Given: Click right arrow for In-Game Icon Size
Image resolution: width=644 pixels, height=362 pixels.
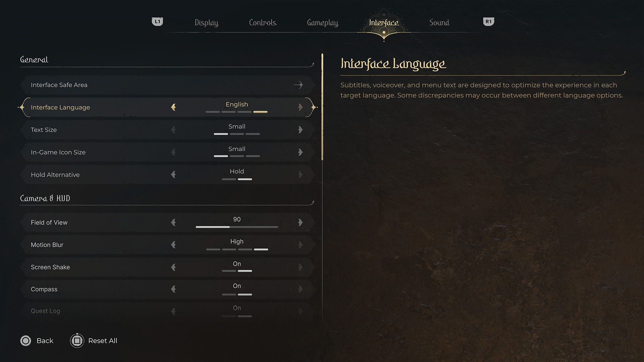Looking at the screenshot, I should [x=300, y=152].
